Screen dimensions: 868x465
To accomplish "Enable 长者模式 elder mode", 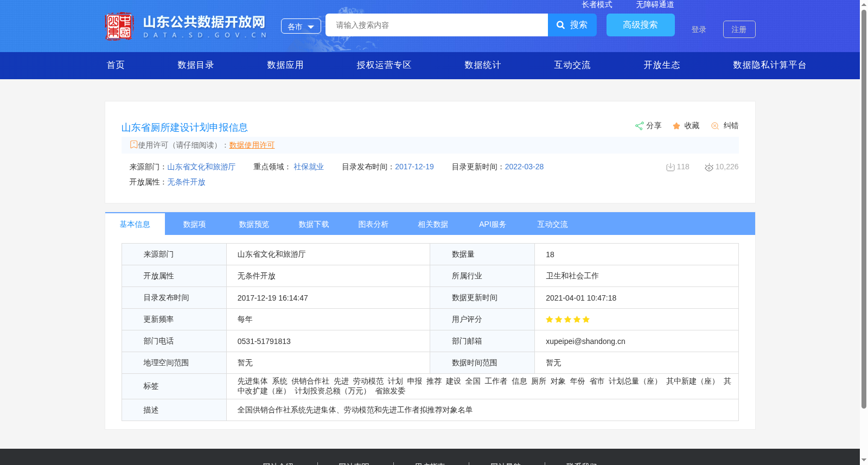I will pyautogui.click(x=597, y=4).
